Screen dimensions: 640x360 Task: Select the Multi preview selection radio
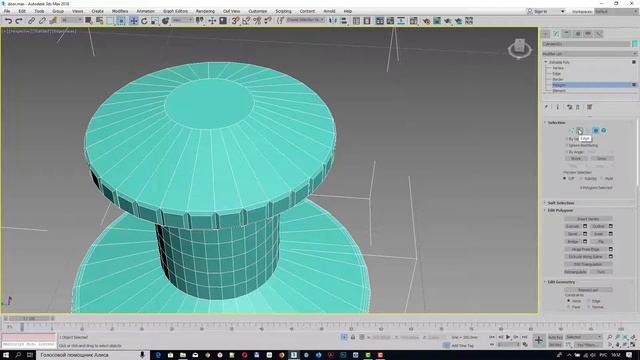point(602,178)
